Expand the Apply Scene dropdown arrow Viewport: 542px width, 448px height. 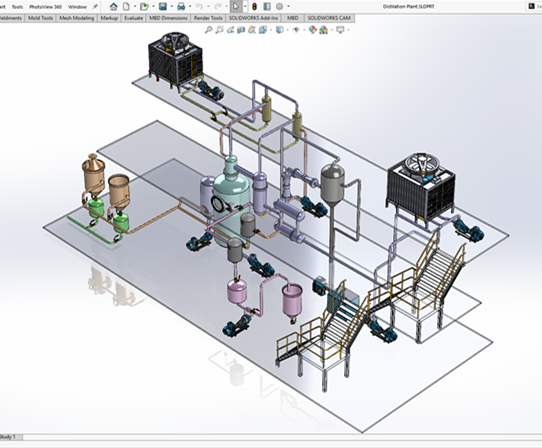(332, 30)
